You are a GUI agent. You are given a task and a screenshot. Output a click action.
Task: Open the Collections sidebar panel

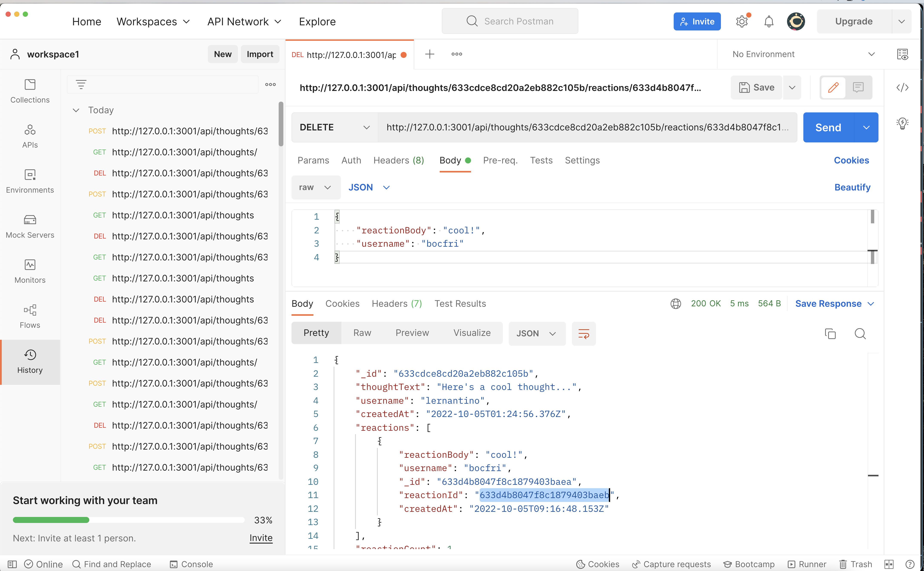coord(30,91)
